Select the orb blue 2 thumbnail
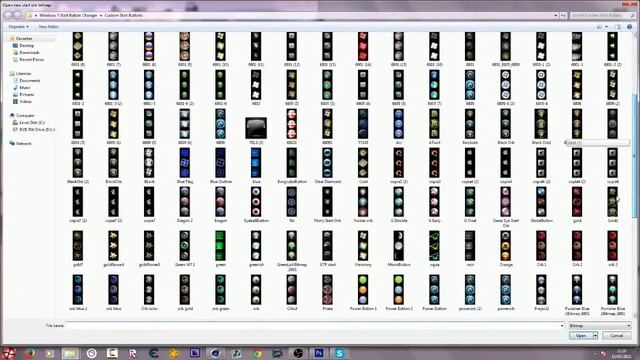This screenshot has height=360, width=640. [x=78, y=290]
